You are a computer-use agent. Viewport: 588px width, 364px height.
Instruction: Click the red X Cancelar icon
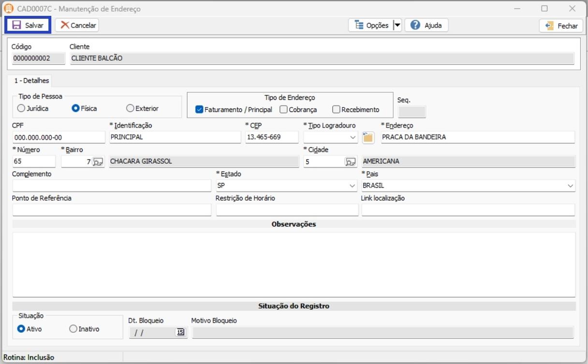(x=64, y=25)
